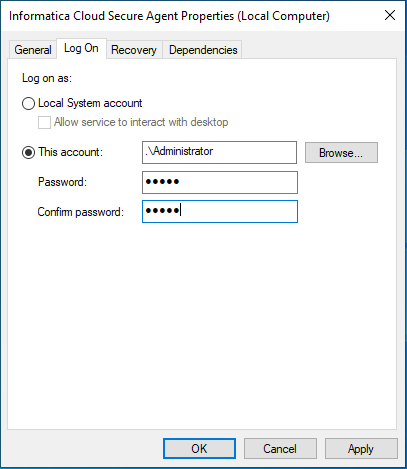The width and height of the screenshot is (407, 469).
Task: Click the dialog title bar text
Action: (x=169, y=16)
